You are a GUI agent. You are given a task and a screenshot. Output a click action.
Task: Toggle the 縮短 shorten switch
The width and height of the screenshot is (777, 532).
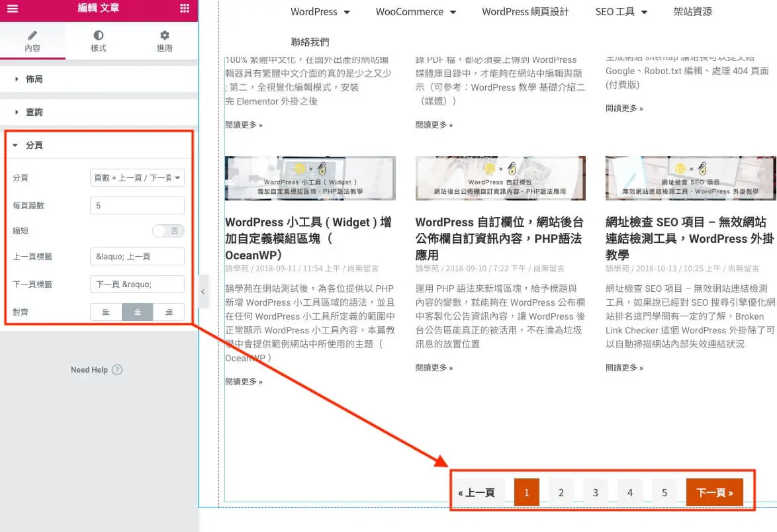pos(169,231)
